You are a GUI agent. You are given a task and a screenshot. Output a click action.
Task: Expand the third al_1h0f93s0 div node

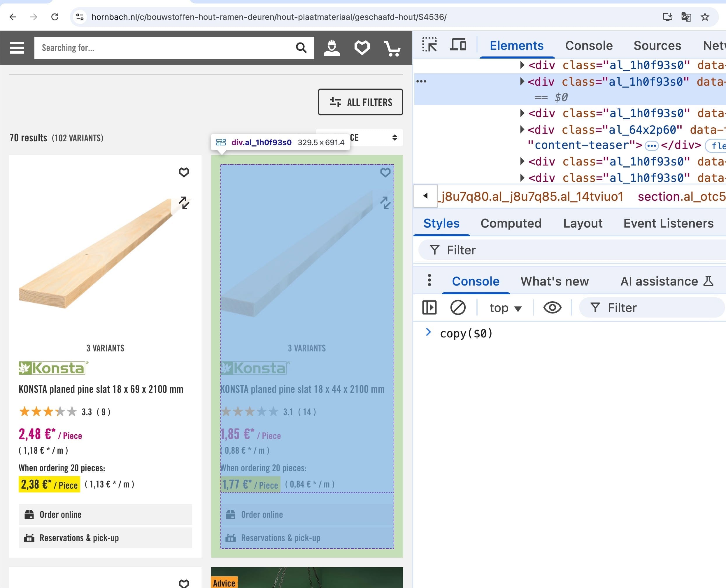[x=522, y=113]
